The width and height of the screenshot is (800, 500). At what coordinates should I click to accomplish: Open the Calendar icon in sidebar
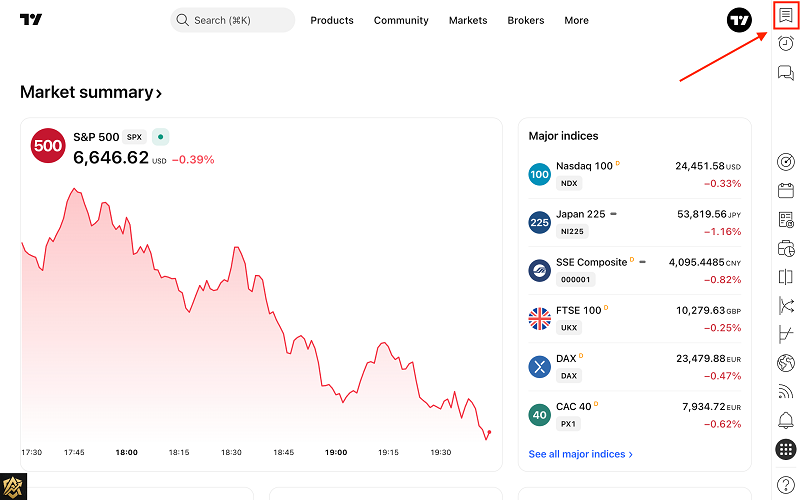(786, 191)
